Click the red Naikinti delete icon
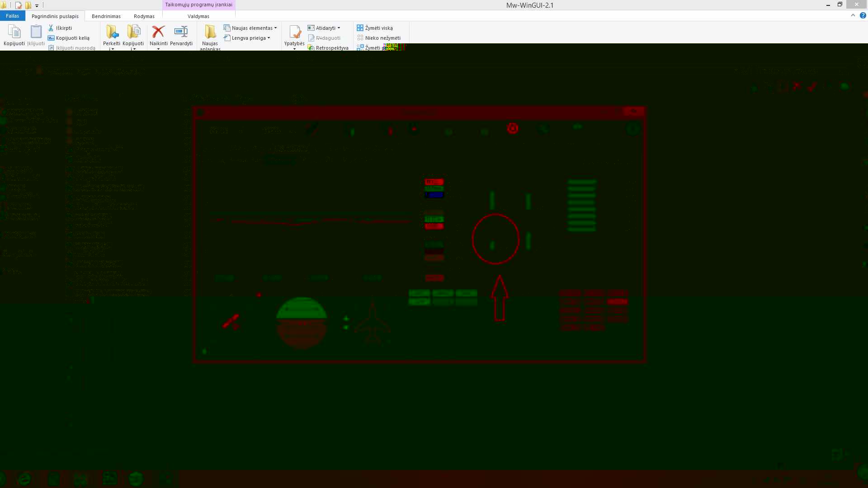 (158, 32)
